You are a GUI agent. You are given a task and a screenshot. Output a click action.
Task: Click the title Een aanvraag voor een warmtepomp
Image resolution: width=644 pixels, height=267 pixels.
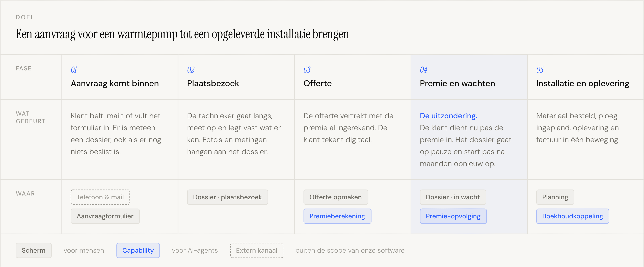[x=182, y=34]
